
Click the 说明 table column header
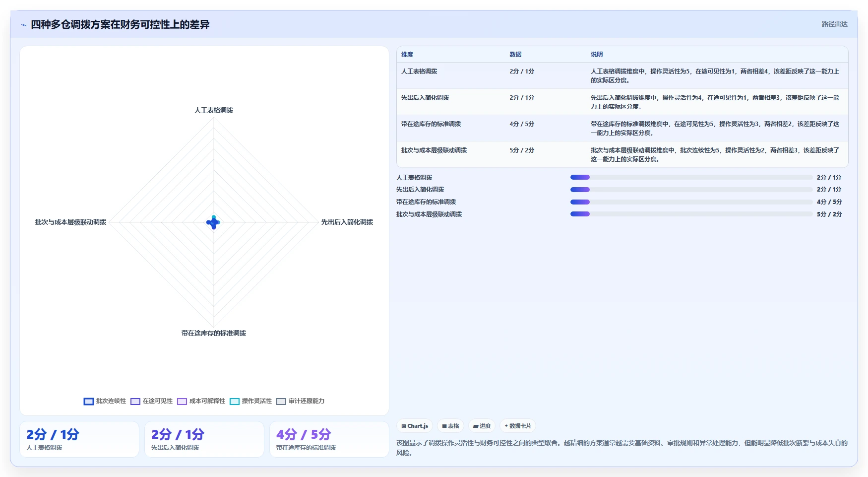click(597, 55)
